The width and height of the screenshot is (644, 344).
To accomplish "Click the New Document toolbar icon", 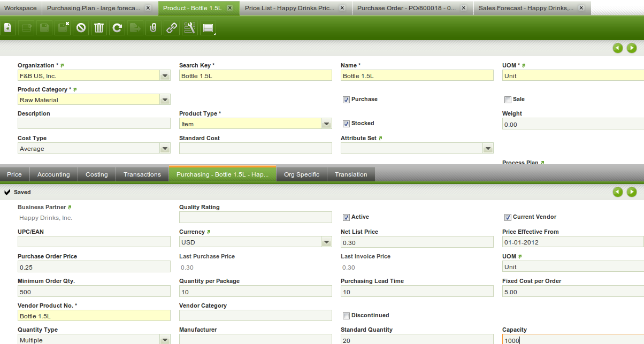I will pyautogui.click(x=8, y=28).
